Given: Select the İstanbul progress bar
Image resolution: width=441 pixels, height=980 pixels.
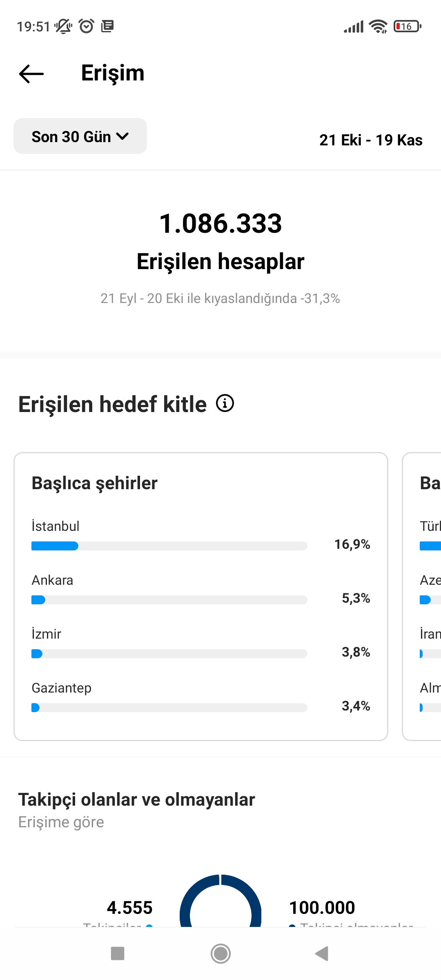Looking at the screenshot, I should tap(169, 546).
